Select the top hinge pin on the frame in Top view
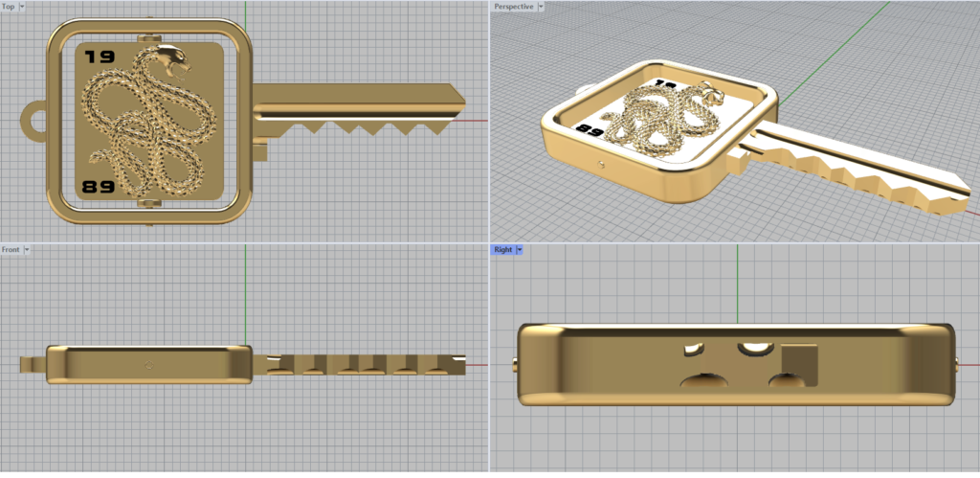 click(x=147, y=38)
